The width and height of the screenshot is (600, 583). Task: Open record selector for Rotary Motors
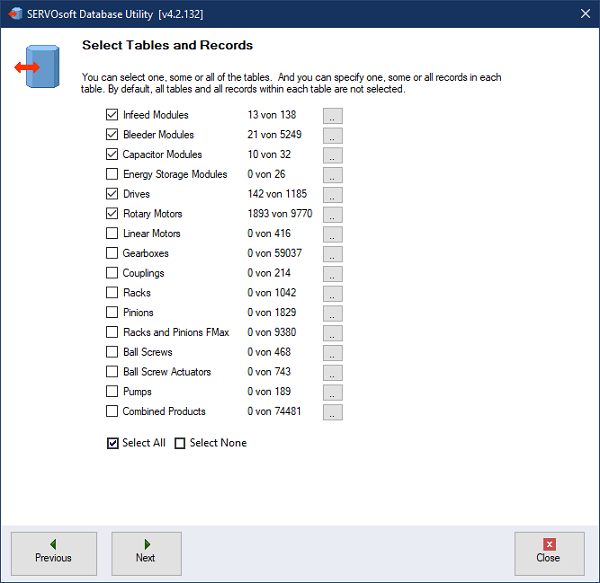[x=333, y=215]
